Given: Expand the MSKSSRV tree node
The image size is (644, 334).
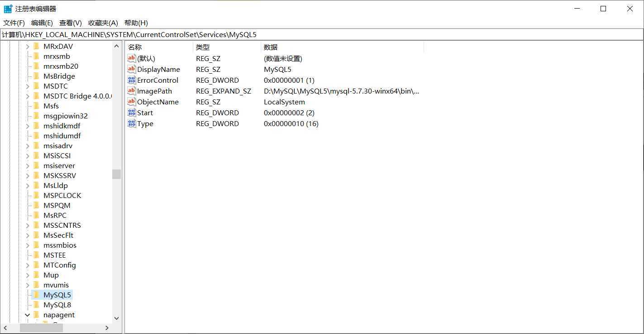Looking at the screenshot, I should pos(27,175).
